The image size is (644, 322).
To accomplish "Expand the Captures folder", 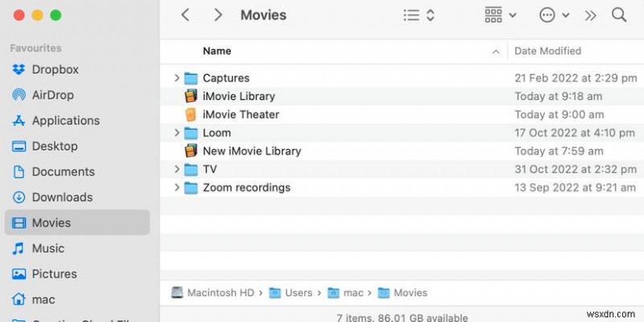I will 176,77.
